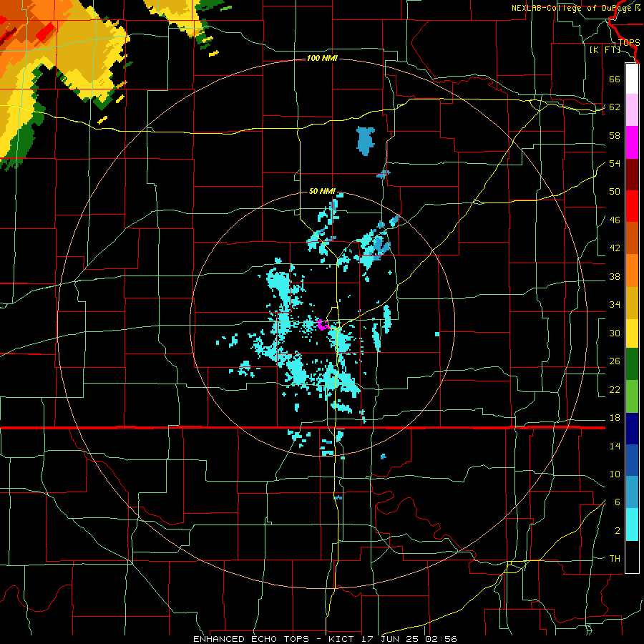644x644 pixels.
Task: Click the legend value "38"
Action: click(x=615, y=276)
